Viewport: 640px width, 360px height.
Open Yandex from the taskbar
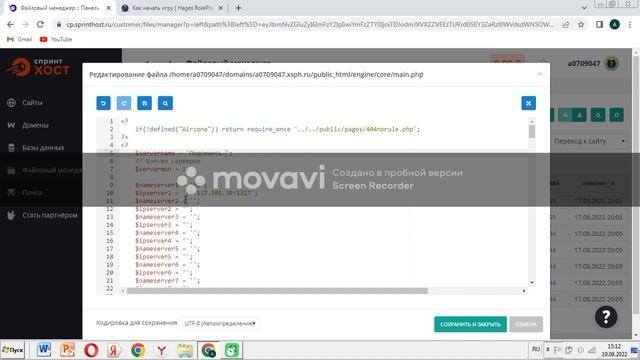click(x=114, y=350)
